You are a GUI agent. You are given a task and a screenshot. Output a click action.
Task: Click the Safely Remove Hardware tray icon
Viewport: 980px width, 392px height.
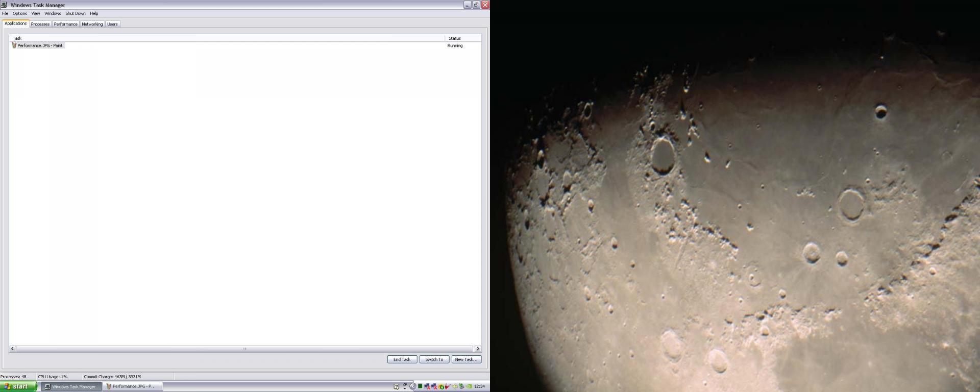point(461,386)
